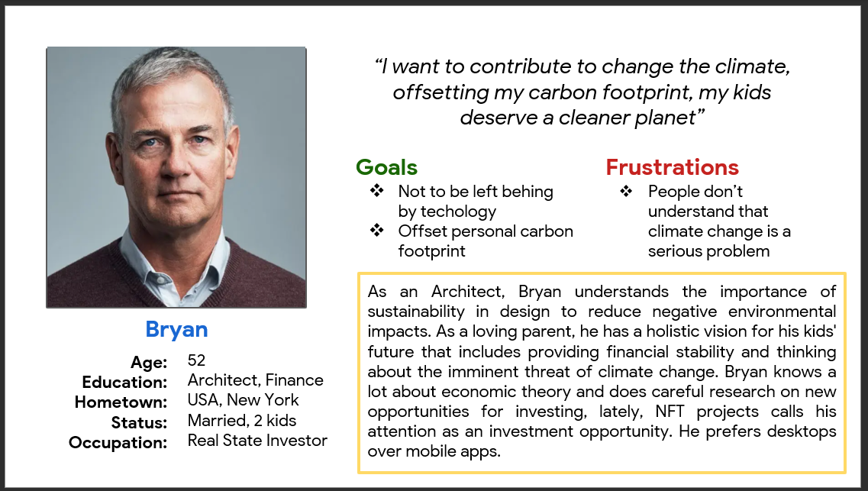Click the "Age:" label
Viewport: 868px width, 491px height.
[x=148, y=362]
